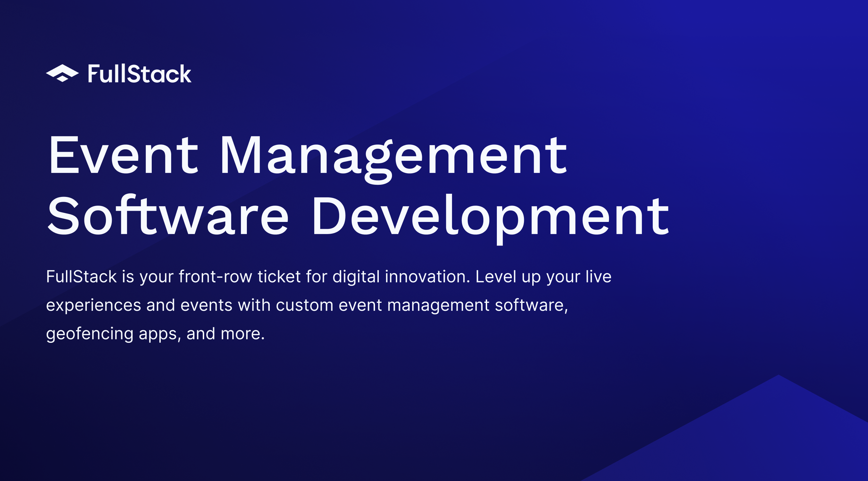Image resolution: width=868 pixels, height=481 pixels.
Task: Click the words geofencing apps
Action: 112,334
